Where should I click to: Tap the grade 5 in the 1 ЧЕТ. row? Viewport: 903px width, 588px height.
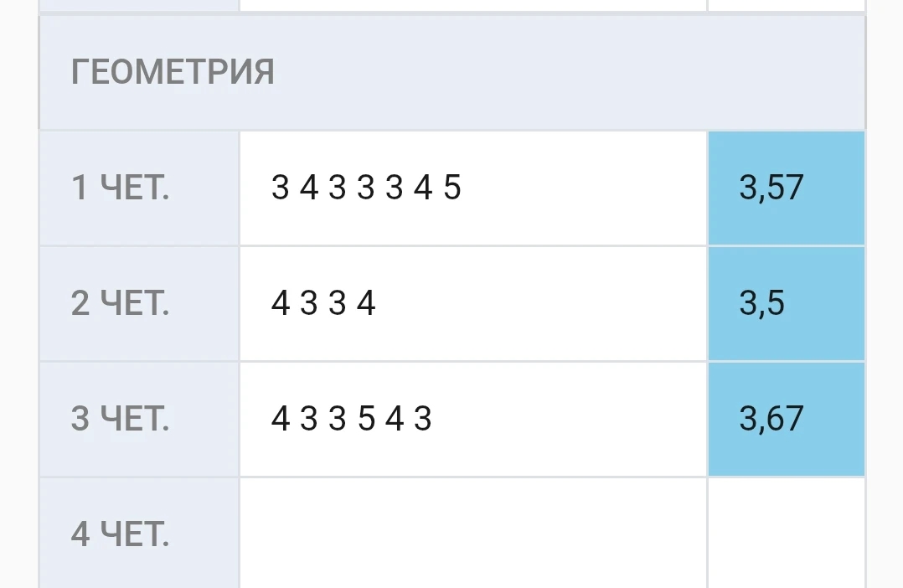(x=452, y=188)
